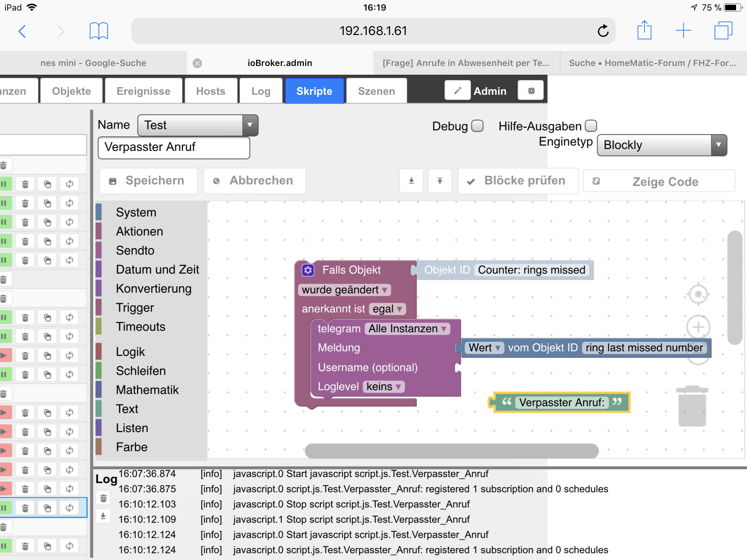
Task: Download the log with arrow icon
Action: (x=103, y=516)
